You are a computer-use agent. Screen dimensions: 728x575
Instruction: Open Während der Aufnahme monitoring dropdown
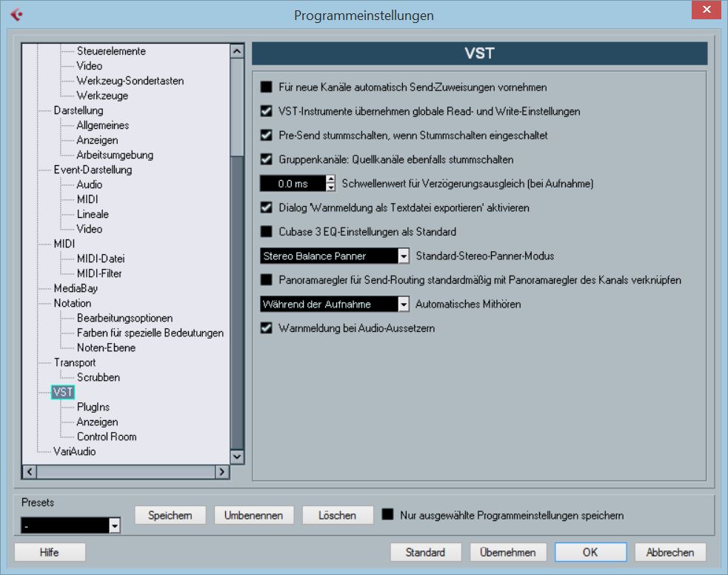click(x=334, y=305)
